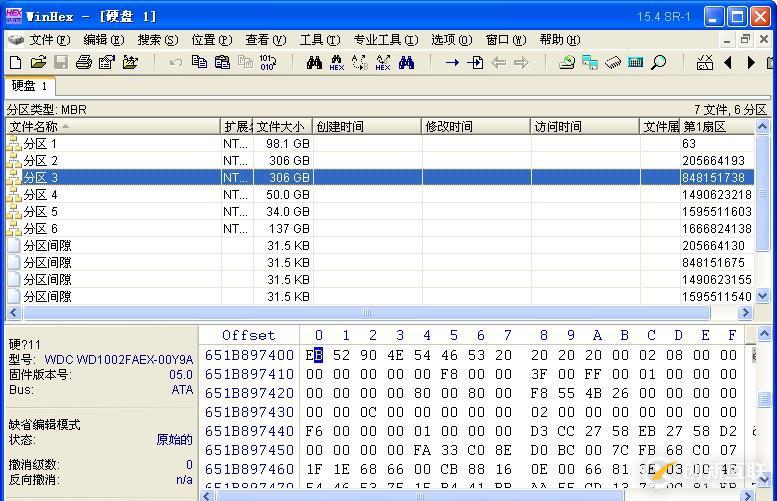This screenshot has width=777, height=501.
Task: Sort by 第1扇区 column header
Action: [x=718, y=126]
